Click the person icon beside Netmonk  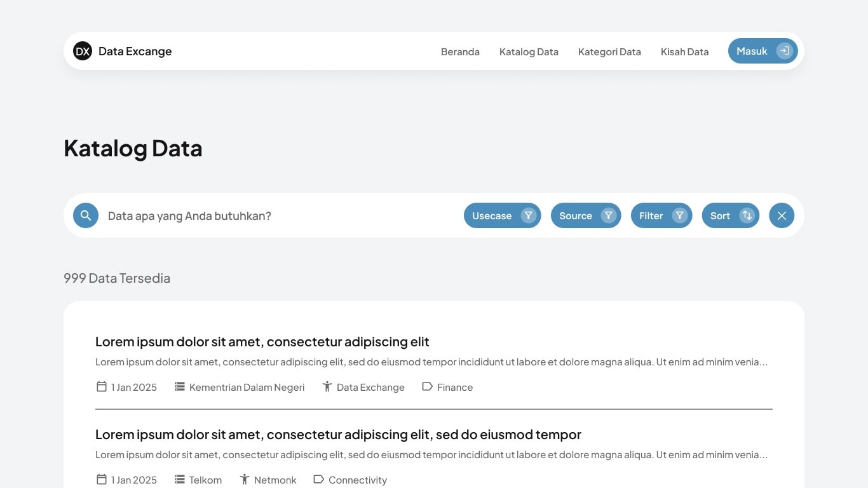(x=245, y=479)
